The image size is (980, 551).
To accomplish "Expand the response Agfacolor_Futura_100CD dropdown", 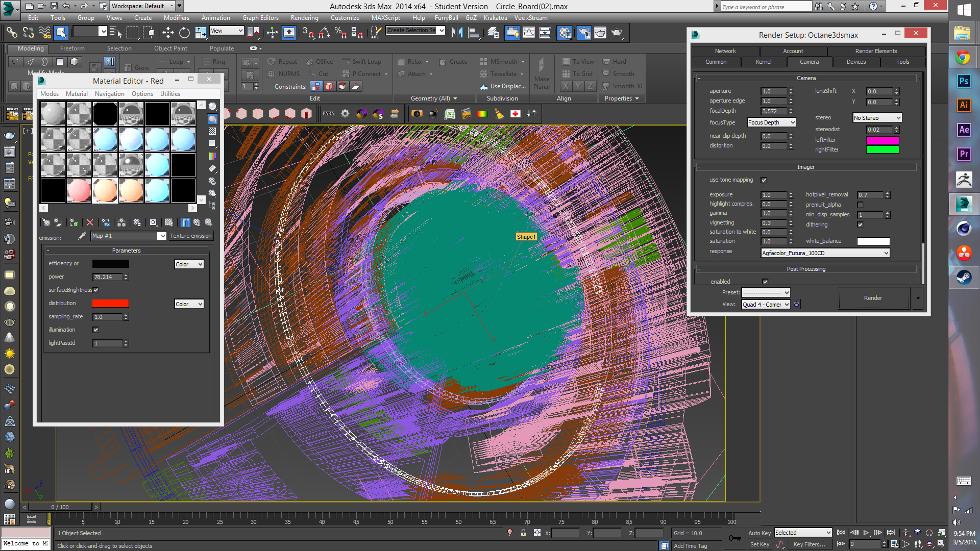I will pyautogui.click(x=825, y=253).
